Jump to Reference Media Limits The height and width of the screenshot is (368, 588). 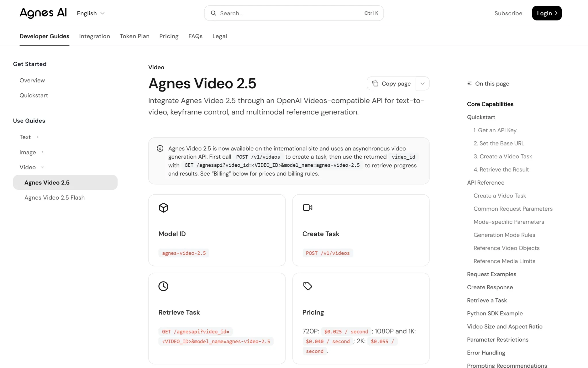[x=504, y=261]
